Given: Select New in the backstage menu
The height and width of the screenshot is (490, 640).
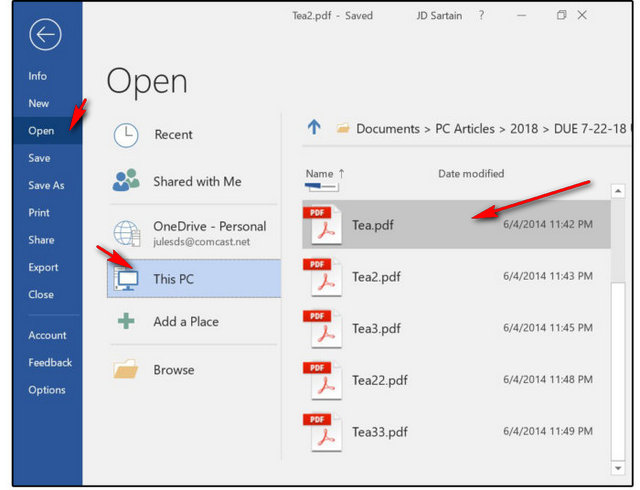Looking at the screenshot, I should pyautogui.click(x=39, y=103).
